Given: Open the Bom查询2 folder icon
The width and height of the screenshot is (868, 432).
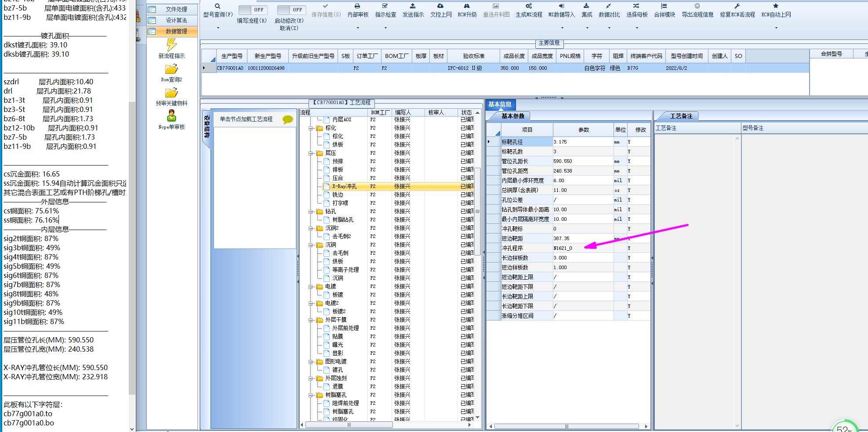Looking at the screenshot, I should click(171, 69).
